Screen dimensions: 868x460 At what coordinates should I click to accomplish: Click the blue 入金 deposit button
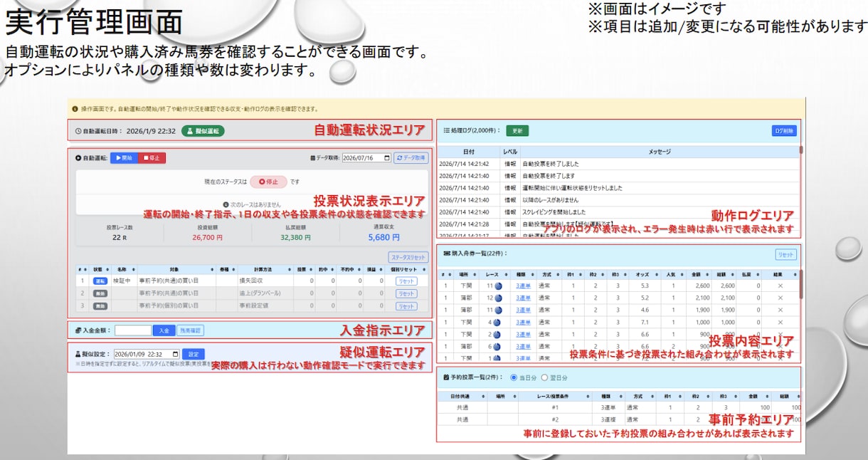click(x=164, y=330)
